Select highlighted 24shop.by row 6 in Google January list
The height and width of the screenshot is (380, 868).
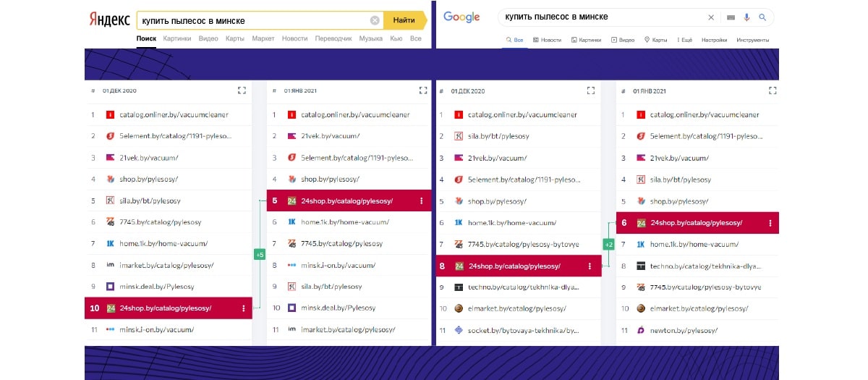pos(697,223)
